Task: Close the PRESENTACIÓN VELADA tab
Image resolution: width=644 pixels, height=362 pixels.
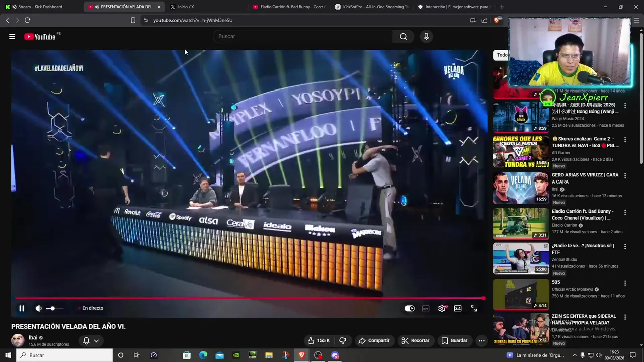Action: tap(159, 7)
